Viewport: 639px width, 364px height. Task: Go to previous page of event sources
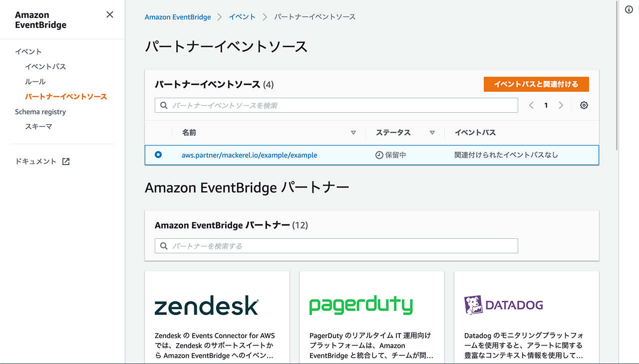coord(532,105)
